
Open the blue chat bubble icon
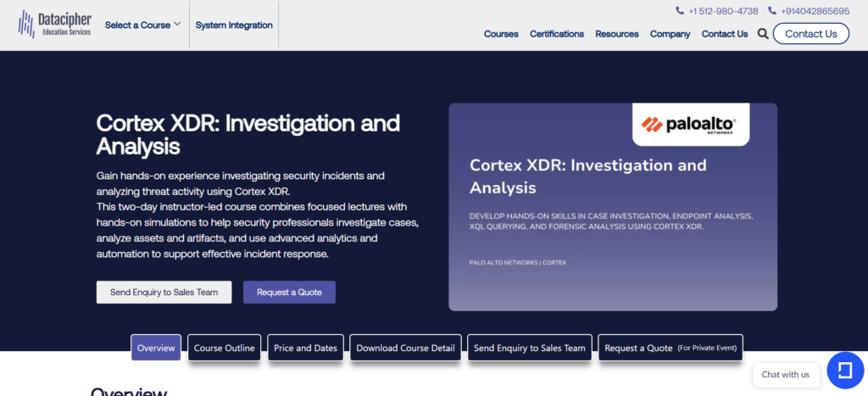coord(845,371)
